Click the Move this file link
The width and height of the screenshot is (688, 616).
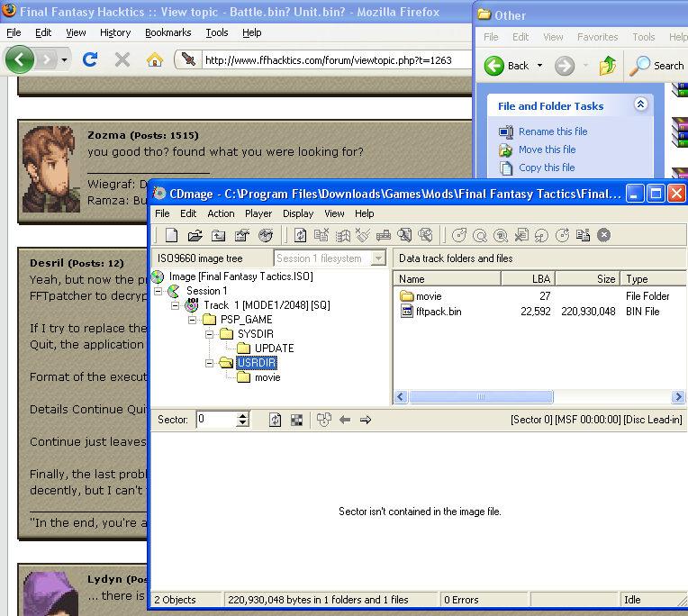click(548, 149)
